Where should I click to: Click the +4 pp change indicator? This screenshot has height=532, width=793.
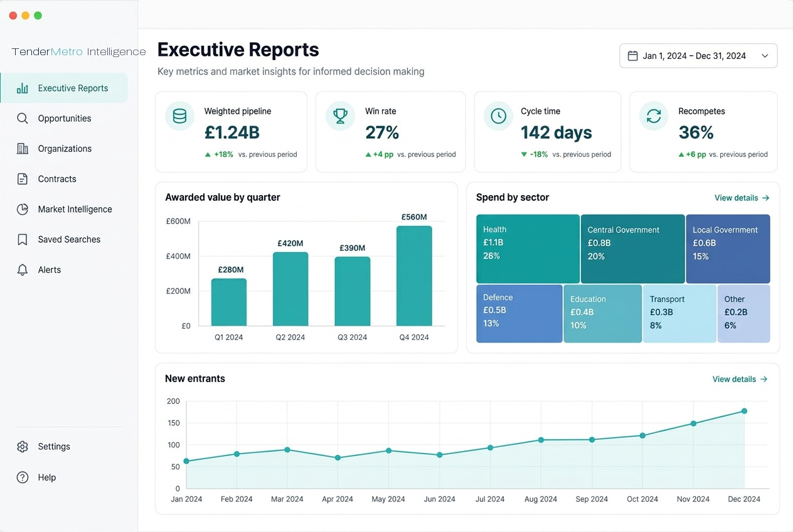tap(380, 154)
